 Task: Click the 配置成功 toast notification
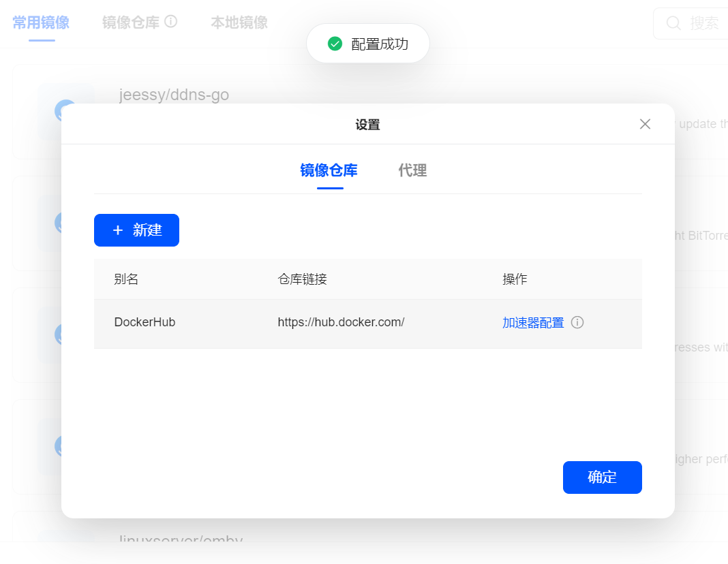[x=368, y=44]
